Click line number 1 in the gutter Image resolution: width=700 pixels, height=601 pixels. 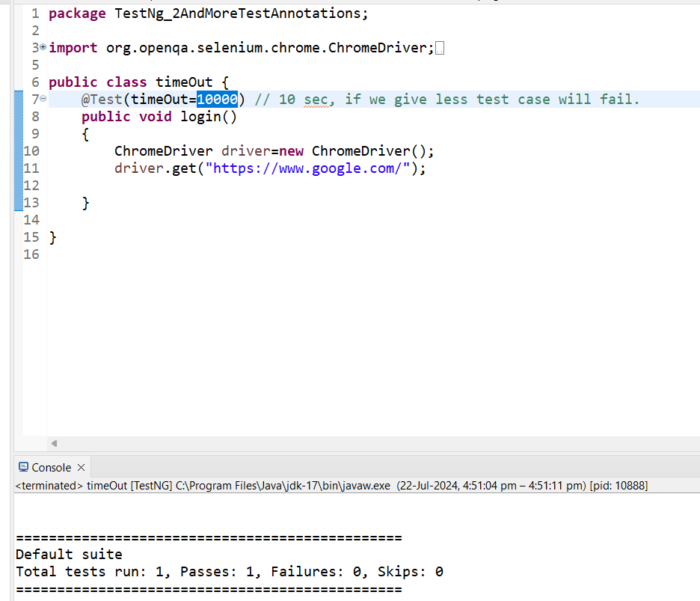click(x=35, y=13)
